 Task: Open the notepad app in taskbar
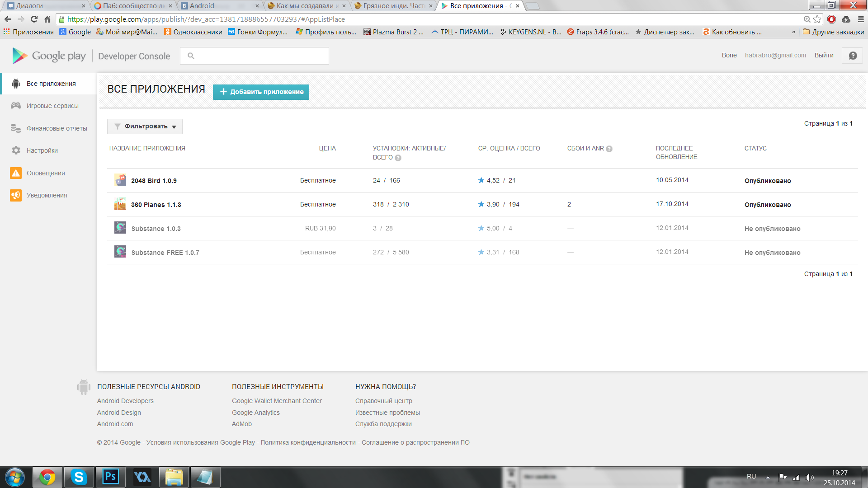(206, 477)
